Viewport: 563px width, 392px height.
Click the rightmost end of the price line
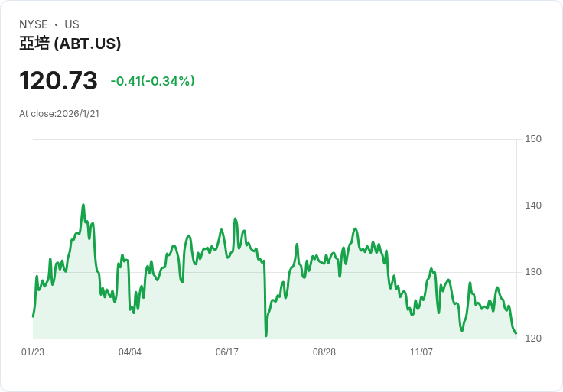(516, 333)
